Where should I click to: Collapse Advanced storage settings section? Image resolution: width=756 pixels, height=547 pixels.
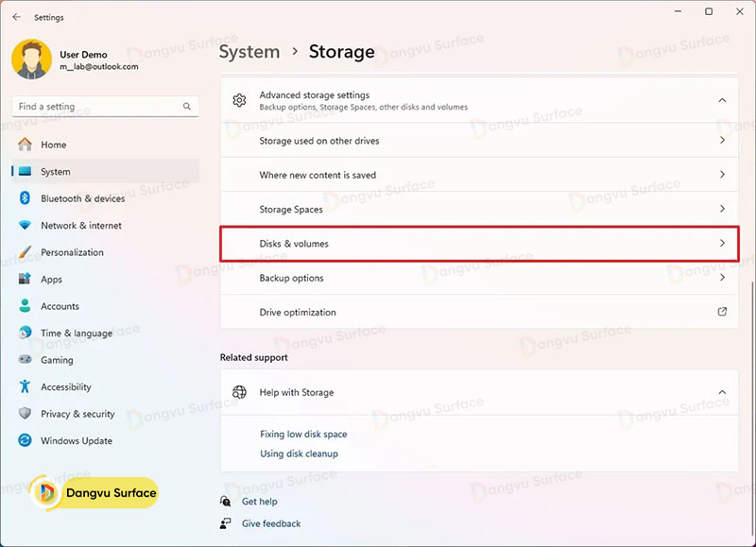coord(722,100)
